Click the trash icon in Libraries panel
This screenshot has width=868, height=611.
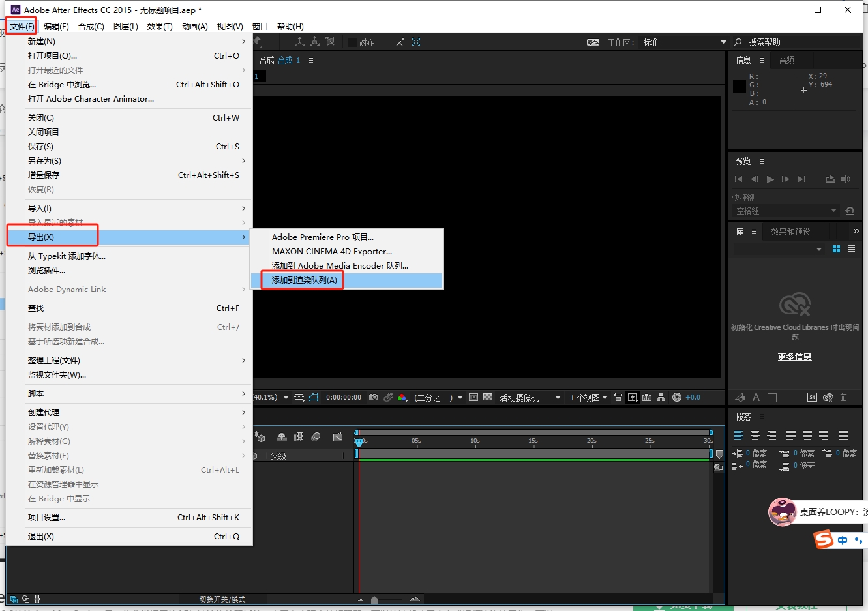pyautogui.click(x=843, y=397)
